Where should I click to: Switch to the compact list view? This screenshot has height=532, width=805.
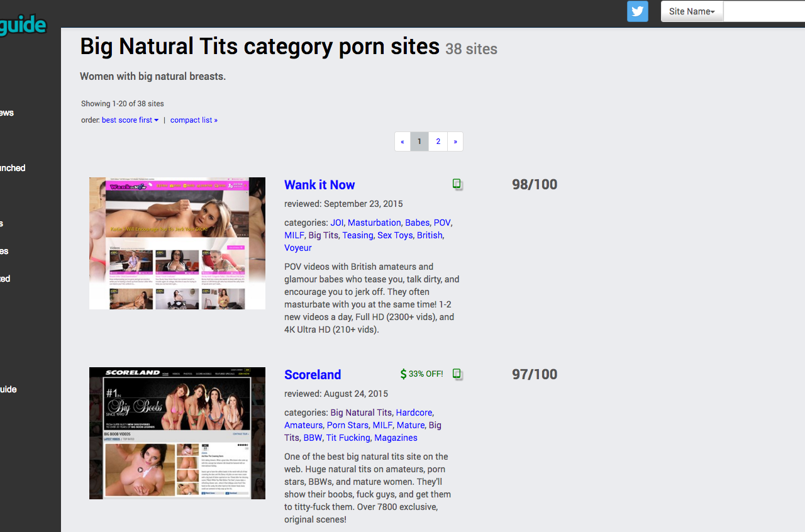(194, 120)
